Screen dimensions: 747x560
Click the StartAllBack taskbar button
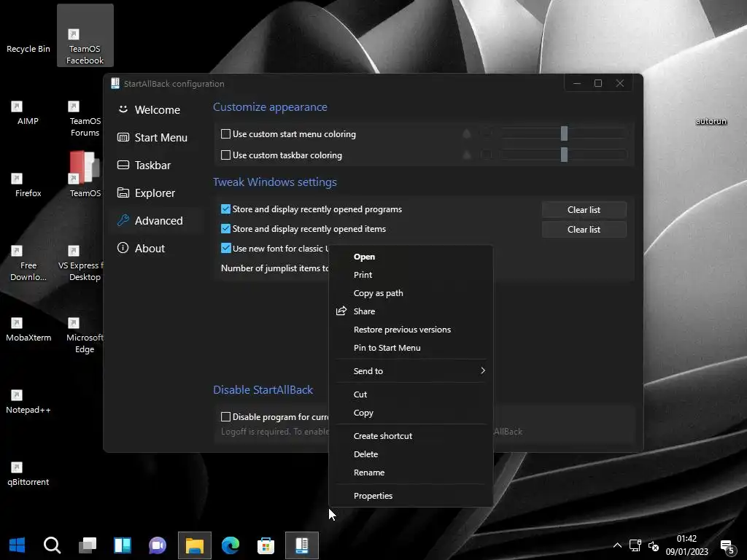(301, 545)
